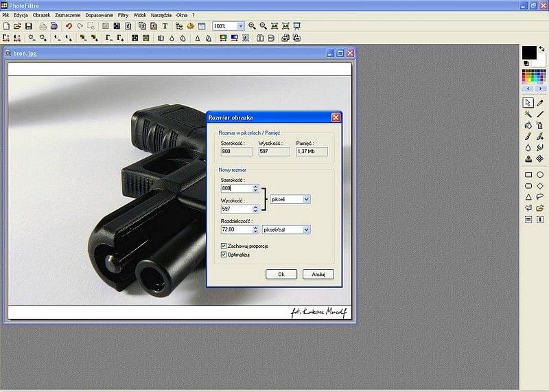Image resolution: width=549 pixels, height=392 pixels.
Task: Click the brightness minus sun icon
Action: coord(32,38)
